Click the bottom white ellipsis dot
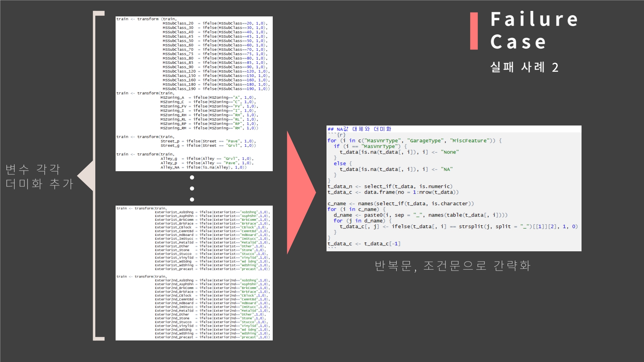Image resolution: width=644 pixels, height=362 pixels. tap(192, 200)
